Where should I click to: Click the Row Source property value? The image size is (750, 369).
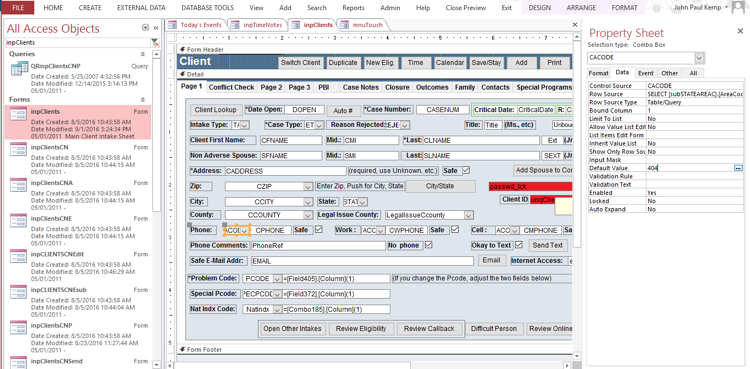coord(695,94)
